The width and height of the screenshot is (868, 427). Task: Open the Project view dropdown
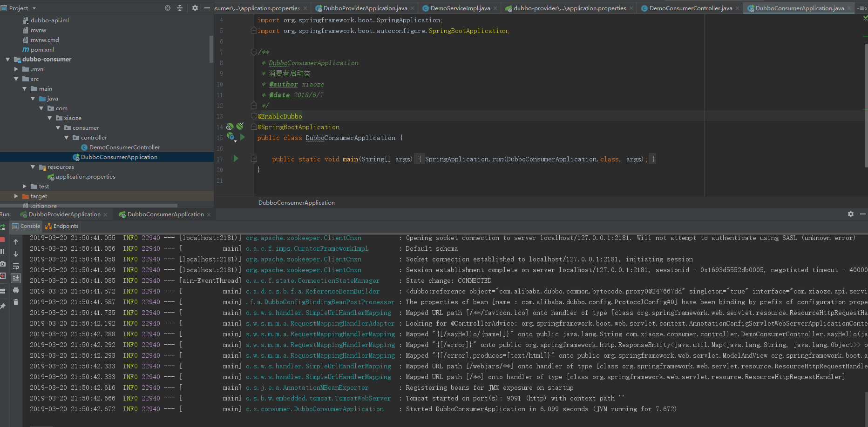point(34,8)
